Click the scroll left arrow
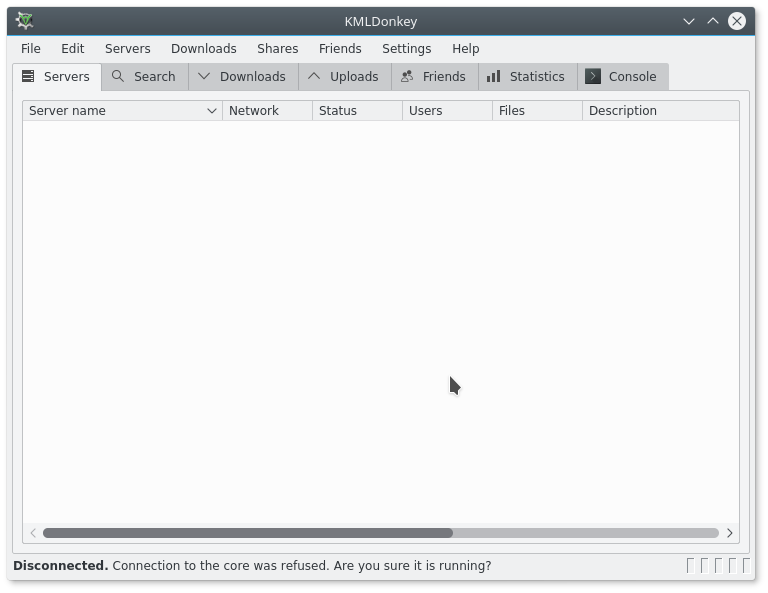Viewport: 768px width, 593px height. coord(33,533)
